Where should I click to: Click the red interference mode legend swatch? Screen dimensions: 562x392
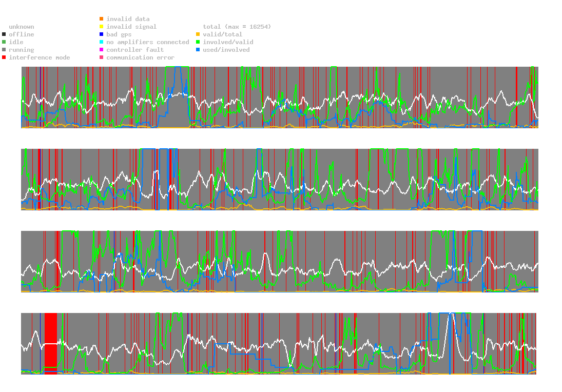pos(4,57)
